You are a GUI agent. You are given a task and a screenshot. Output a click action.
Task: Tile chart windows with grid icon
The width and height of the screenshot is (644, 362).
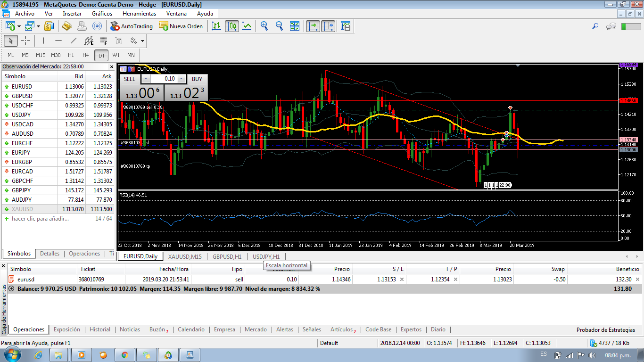point(295,26)
